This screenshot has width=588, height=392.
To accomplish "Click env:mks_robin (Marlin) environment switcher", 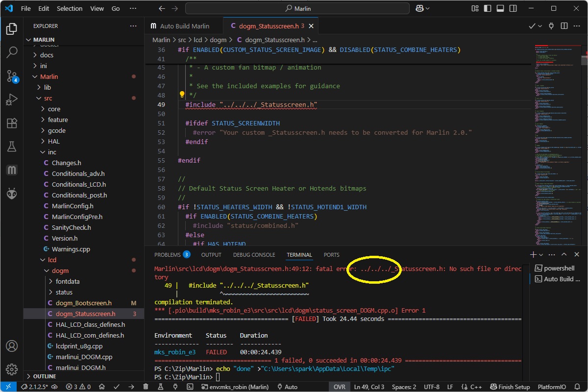I will 235,387.
